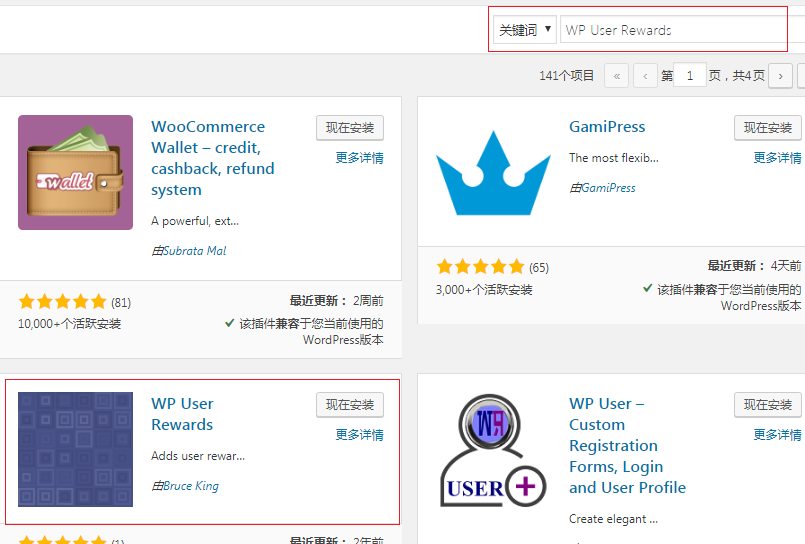This screenshot has width=805, height=544.
Task: Select the 'Adds user rewar...' description
Action: click(x=198, y=456)
